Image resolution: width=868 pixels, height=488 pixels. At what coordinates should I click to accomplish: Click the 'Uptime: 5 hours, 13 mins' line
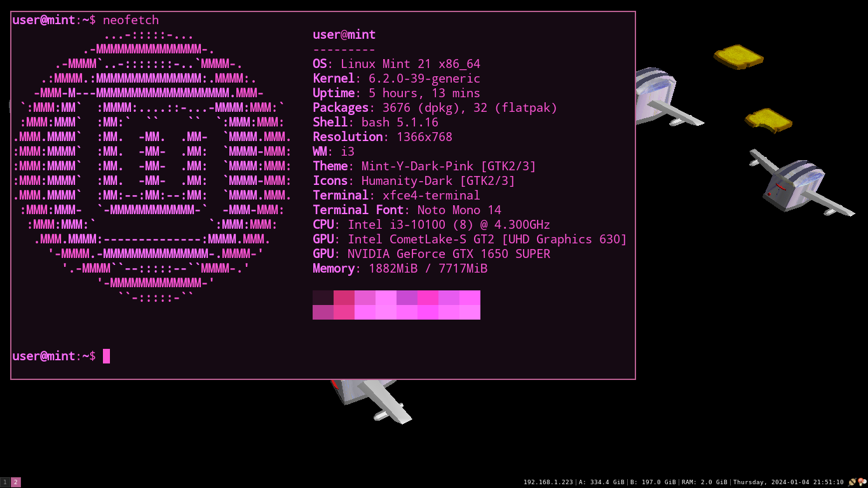pos(397,93)
